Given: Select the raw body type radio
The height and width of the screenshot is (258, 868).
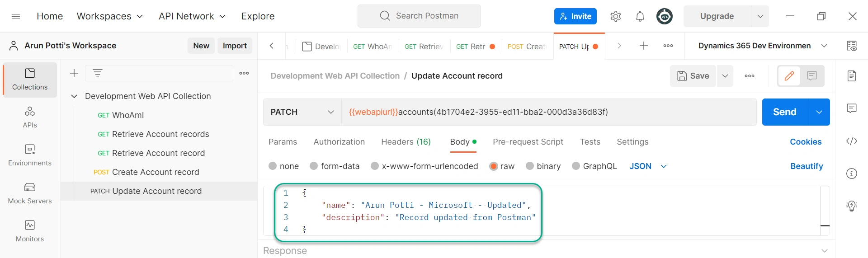Looking at the screenshot, I should point(494,166).
